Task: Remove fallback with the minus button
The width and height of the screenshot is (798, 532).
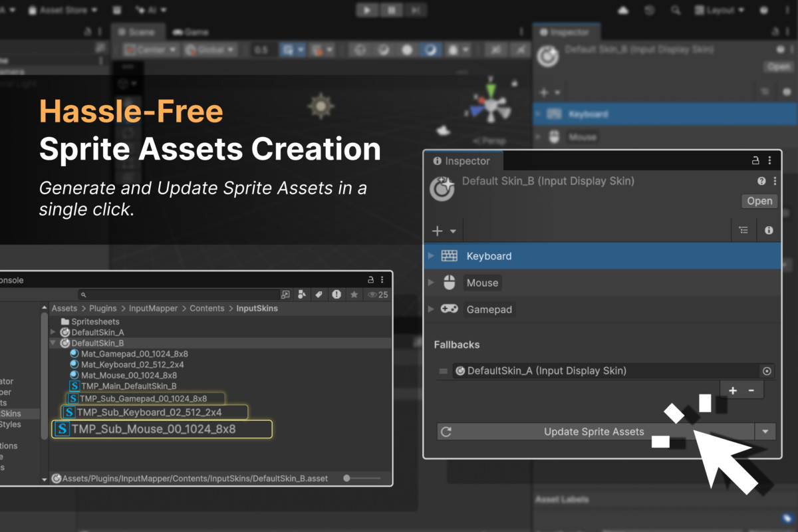Action: 751,390
